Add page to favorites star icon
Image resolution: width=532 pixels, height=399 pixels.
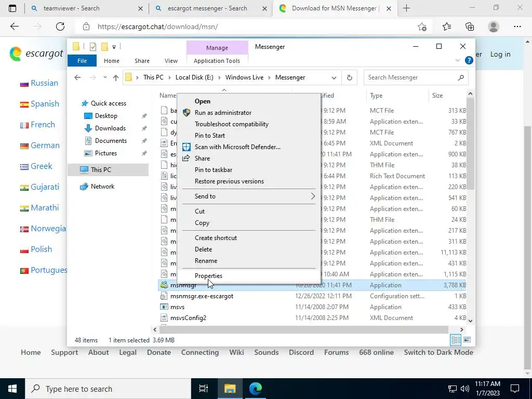422,26
